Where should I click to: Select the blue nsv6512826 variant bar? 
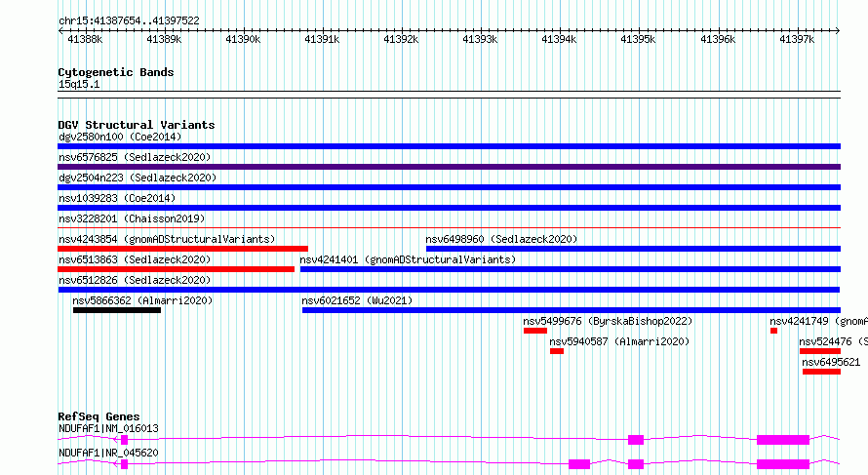[449, 290]
